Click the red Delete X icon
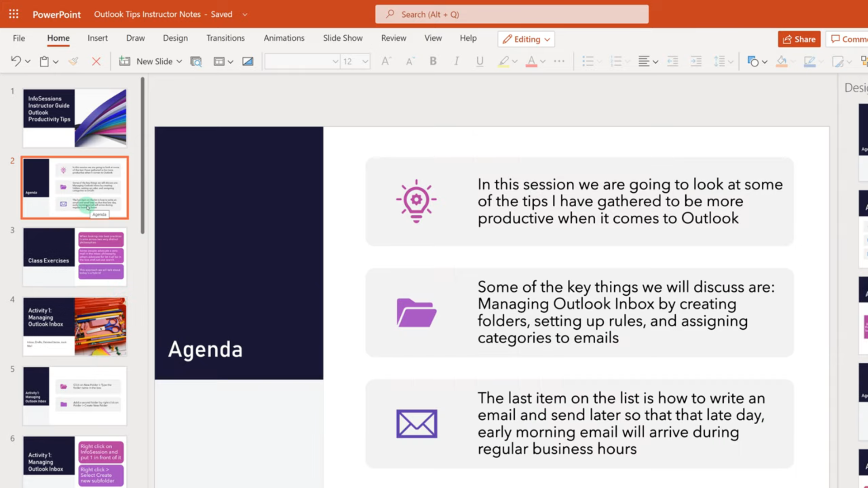The height and width of the screenshot is (488, 868). pyautogui.click(x=96, y=61)
